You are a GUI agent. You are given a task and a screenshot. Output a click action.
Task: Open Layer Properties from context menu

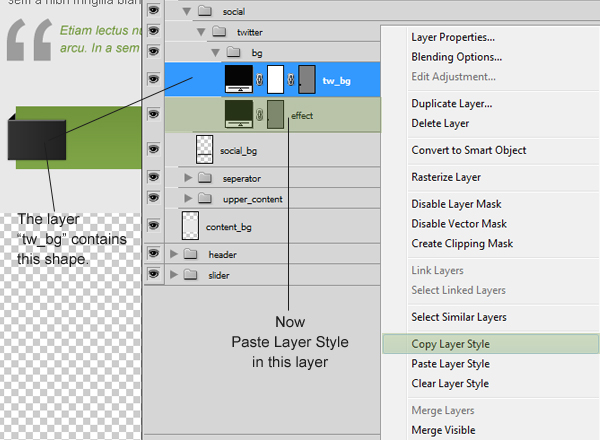click(x=453, y=37)
